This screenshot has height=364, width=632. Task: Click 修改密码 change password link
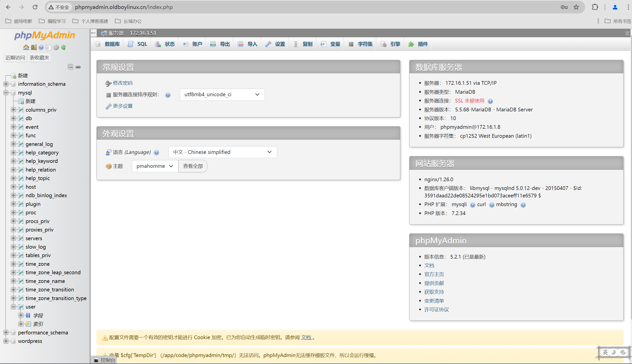123,83
